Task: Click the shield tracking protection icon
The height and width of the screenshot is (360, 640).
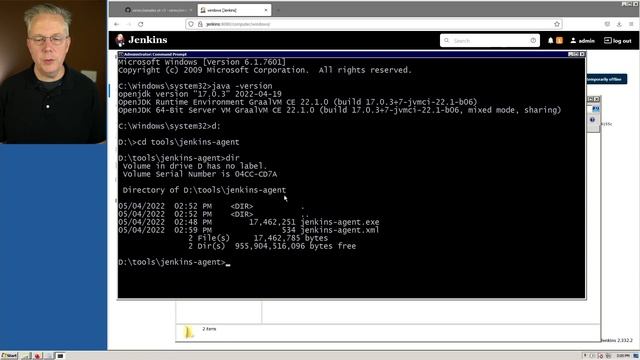Action: pos(191,24)
